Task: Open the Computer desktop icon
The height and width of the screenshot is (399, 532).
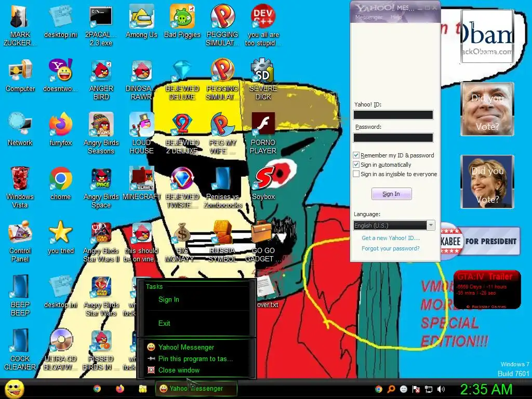Action: coord(20,76)
